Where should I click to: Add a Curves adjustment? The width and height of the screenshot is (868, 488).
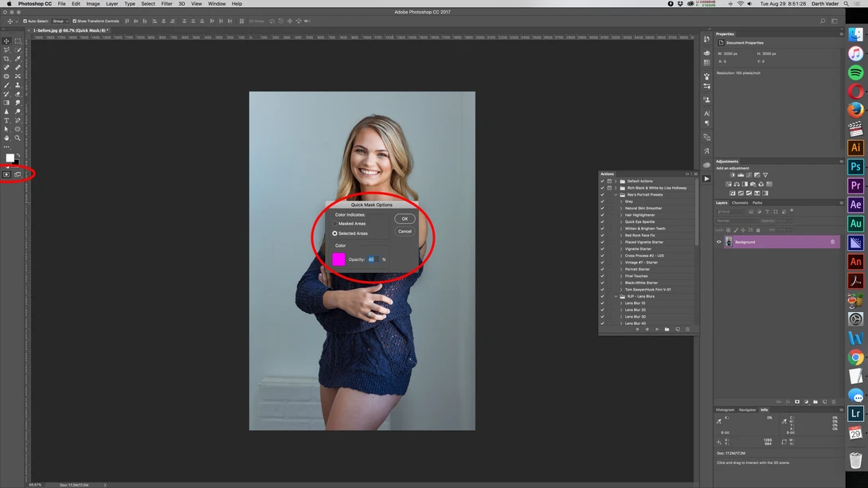(x=749, y=175)
